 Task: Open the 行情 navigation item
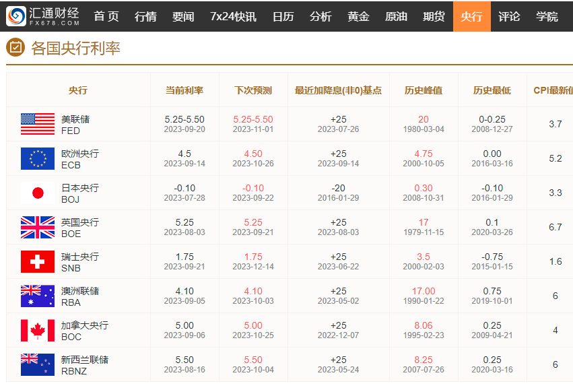145,16
